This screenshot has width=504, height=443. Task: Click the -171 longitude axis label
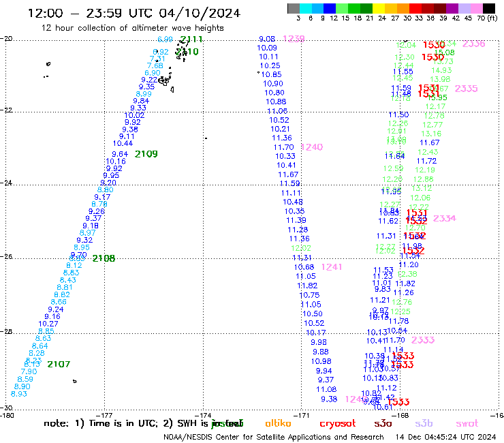(302, 415)
